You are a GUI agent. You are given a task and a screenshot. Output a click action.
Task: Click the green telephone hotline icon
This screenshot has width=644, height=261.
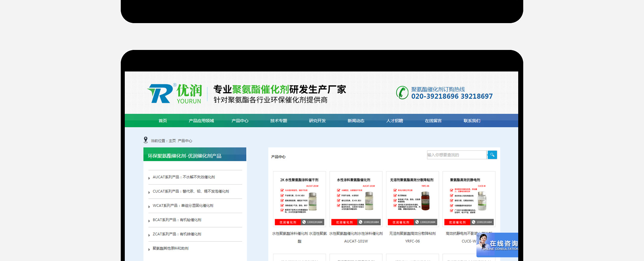[402, 93]
